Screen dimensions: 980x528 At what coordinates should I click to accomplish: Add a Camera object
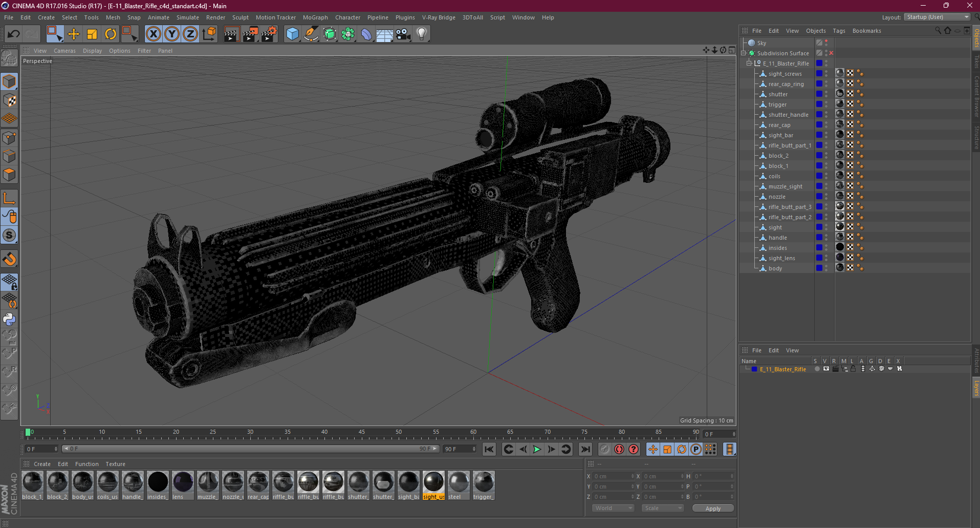pyautogui.click(x=403, y=34)
